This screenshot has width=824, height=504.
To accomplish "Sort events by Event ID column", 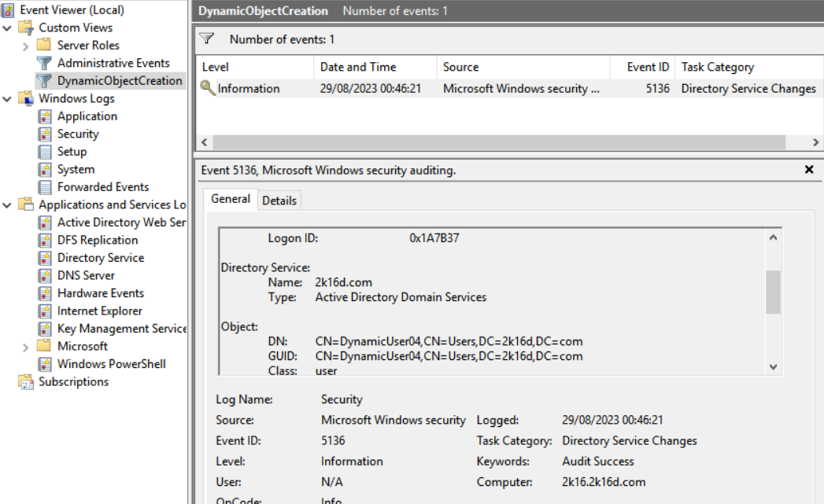I will pos(648,67).
